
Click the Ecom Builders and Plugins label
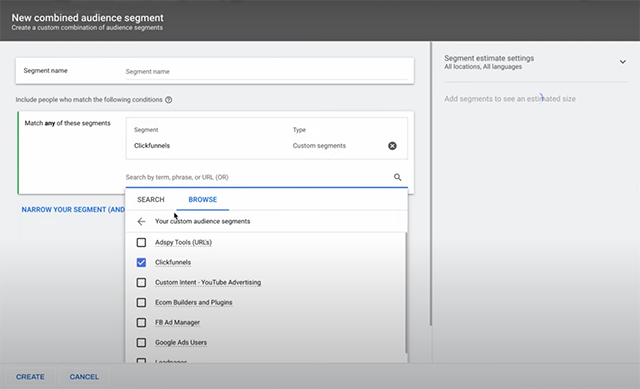pos(193,302)
